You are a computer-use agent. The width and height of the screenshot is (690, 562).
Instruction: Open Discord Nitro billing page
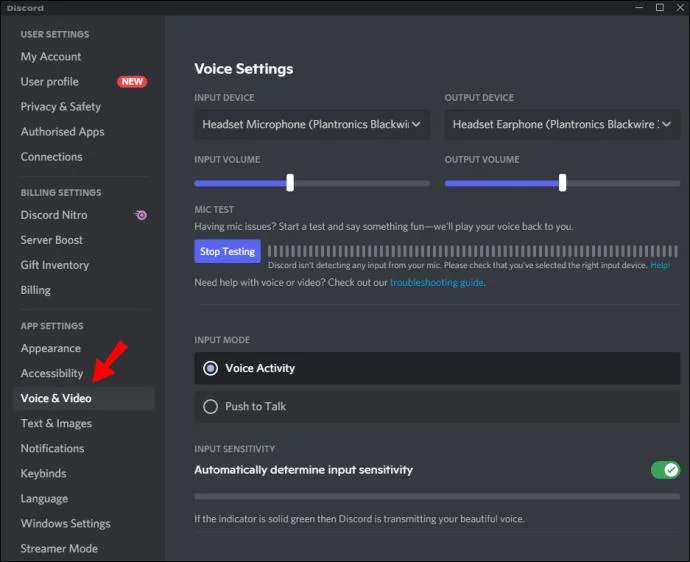coord(54,215)
